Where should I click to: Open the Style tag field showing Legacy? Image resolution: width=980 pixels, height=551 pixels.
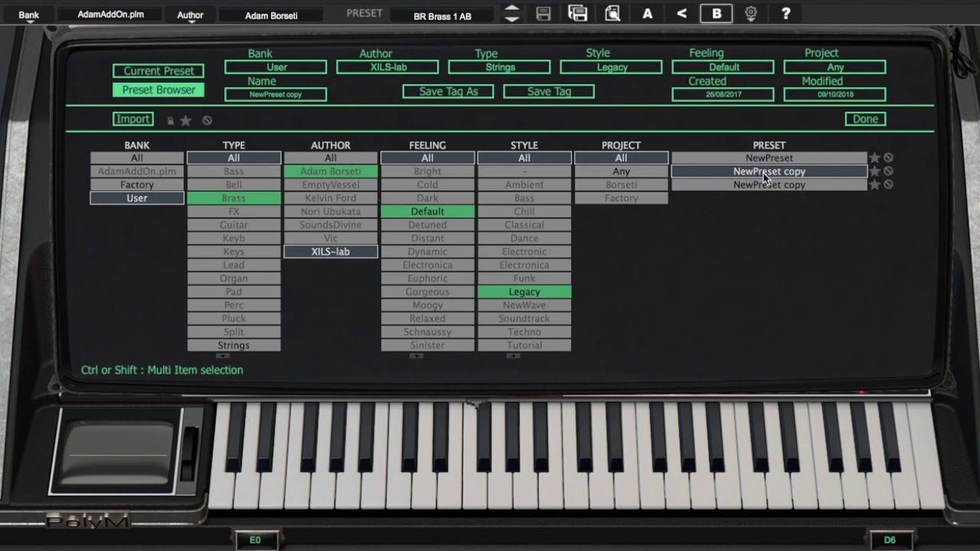click(x=611, y=67)
